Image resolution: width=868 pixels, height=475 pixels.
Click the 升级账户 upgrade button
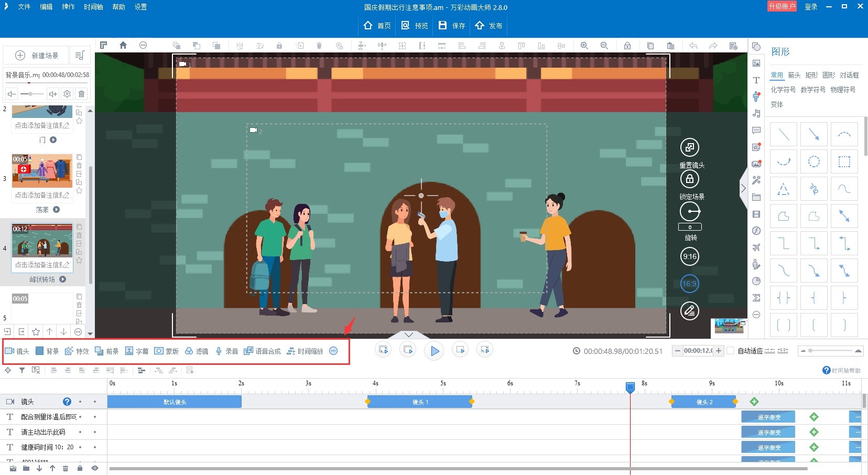click(x=782, y=6)
